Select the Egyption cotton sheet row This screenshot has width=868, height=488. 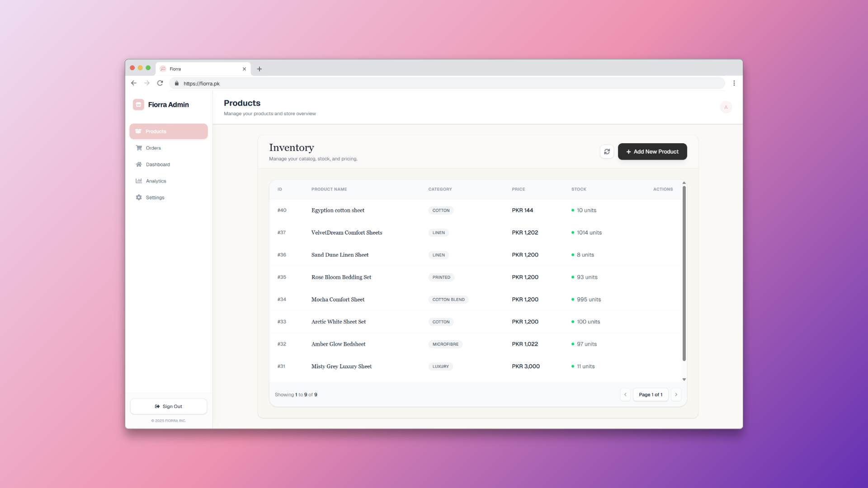338,210
